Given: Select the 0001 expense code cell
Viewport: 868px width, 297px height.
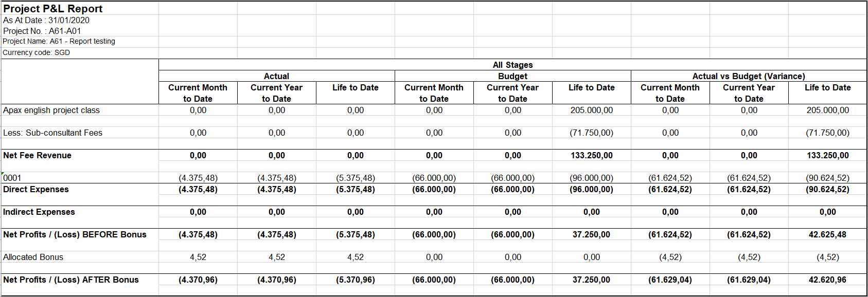Looking at the screenshot, I should click(13, 178).
